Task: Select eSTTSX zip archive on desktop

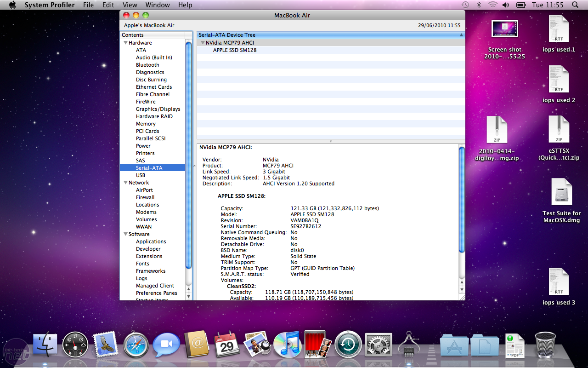Action: [x=559, y=138]
